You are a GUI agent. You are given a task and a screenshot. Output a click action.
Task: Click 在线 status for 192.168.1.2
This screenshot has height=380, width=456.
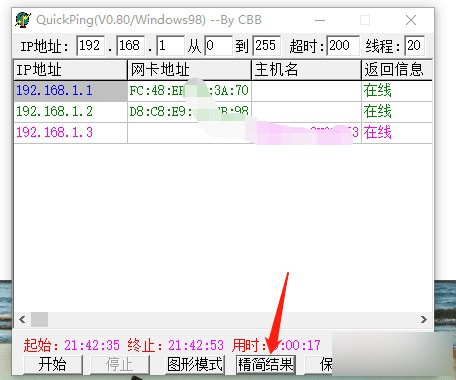point(377,111)
